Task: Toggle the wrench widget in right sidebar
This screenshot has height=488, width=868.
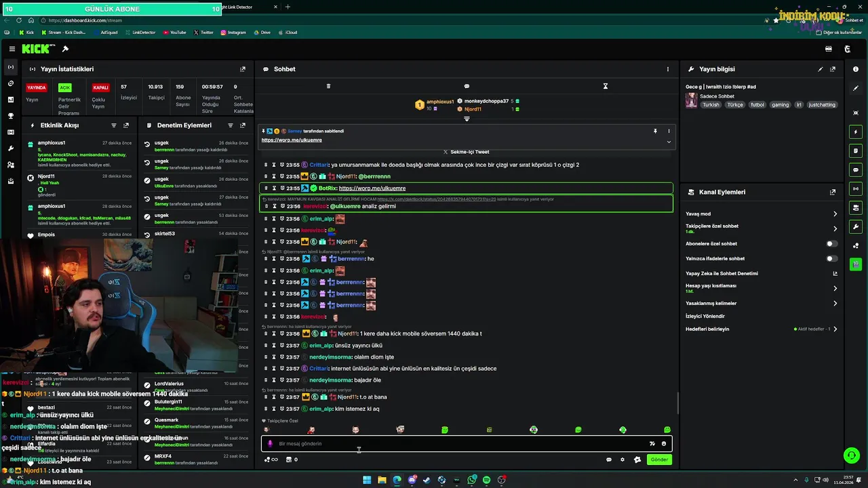Action: coord(856,226)
